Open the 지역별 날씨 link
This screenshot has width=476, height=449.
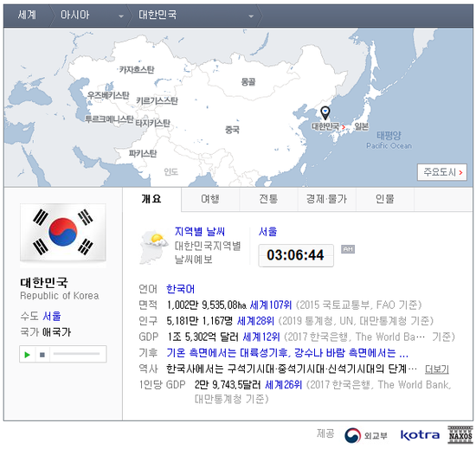(200, 232)
